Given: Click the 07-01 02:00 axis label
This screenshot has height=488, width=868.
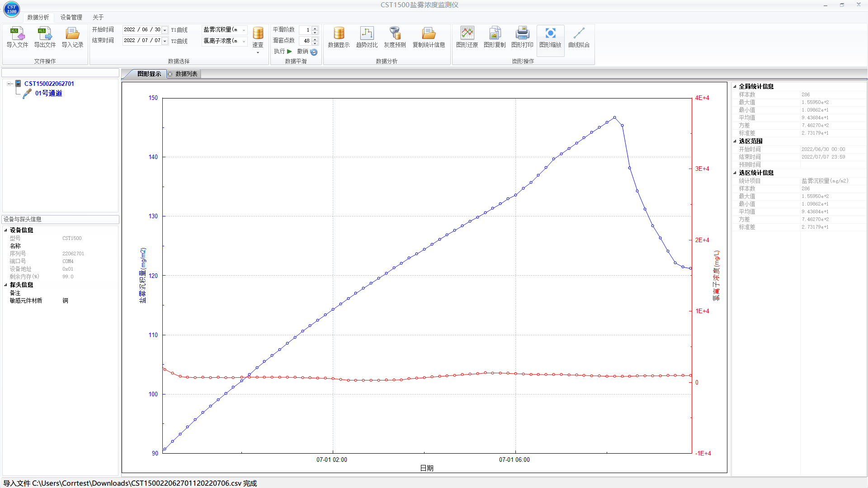Looking at the screenshot, I should coord(332,460).
